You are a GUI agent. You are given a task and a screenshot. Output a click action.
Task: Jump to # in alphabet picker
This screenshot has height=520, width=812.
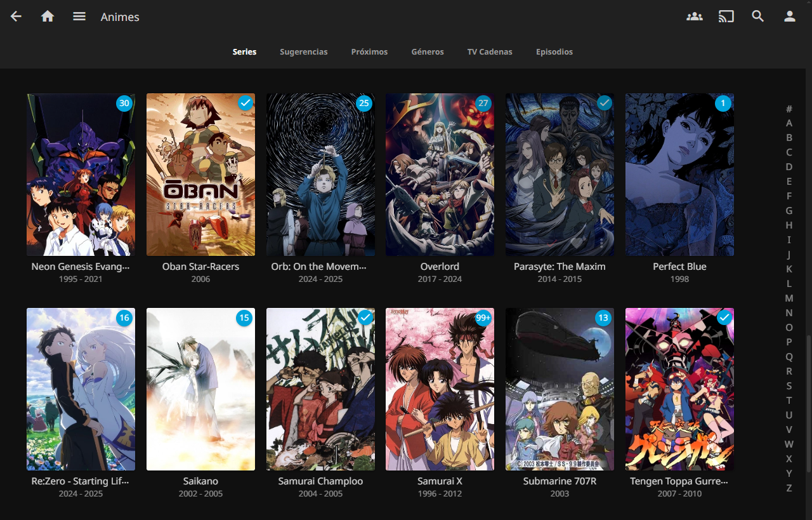(x=789, y=109)
